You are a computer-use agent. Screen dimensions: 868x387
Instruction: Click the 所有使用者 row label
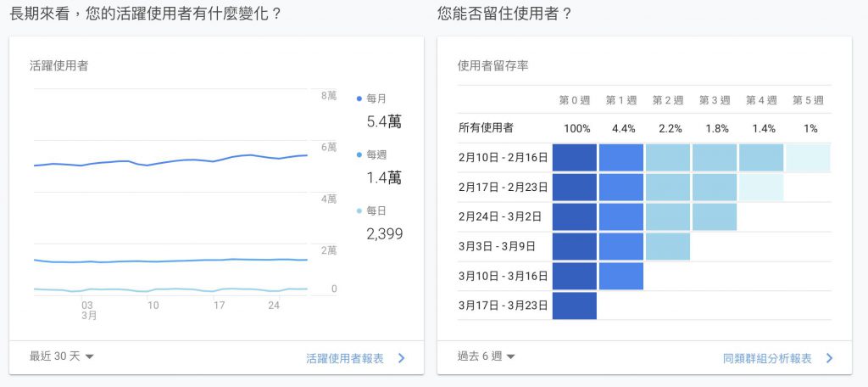(486, 129)
